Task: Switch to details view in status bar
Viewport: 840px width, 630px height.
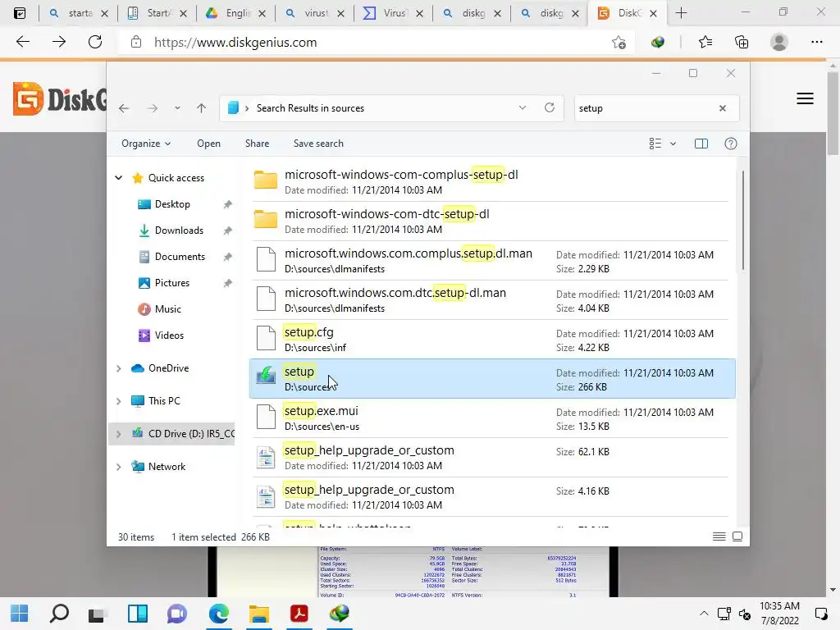Action: tap(719, 536)
